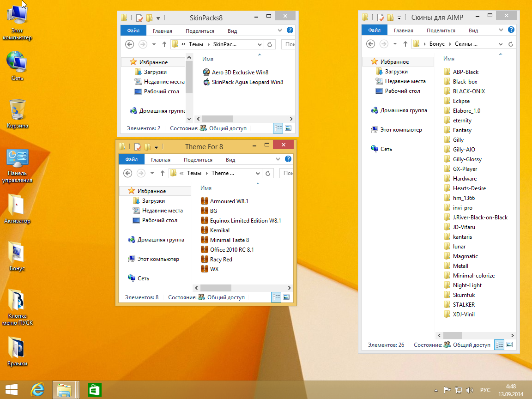Open Windows Store from taskbar
The width and height of the screenshot is (532, 399).
[x=94, y=390]
